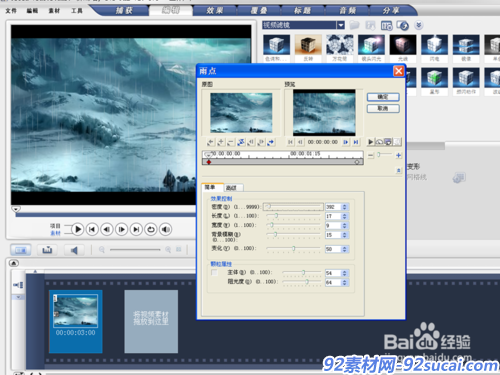500x375 pixels.
Task: Play the project in main preview
Action: [78, 229]
